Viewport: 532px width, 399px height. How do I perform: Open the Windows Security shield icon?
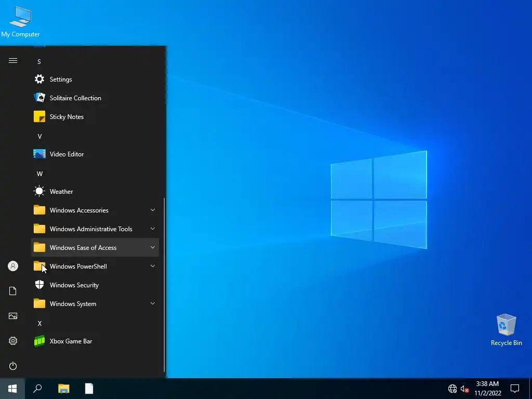(x=39, y=285)
